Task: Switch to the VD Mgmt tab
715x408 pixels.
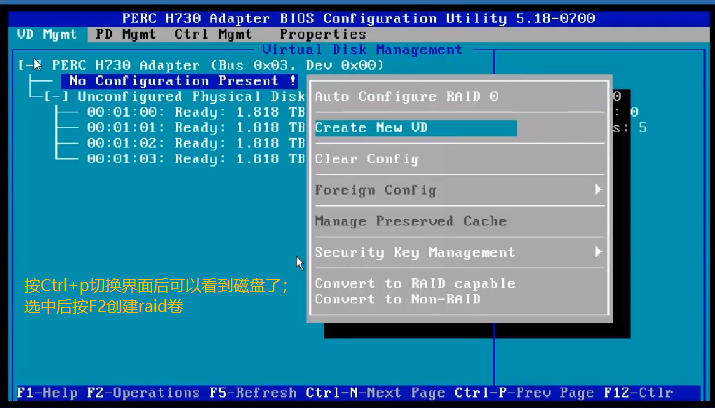Action: coord(47,35)
